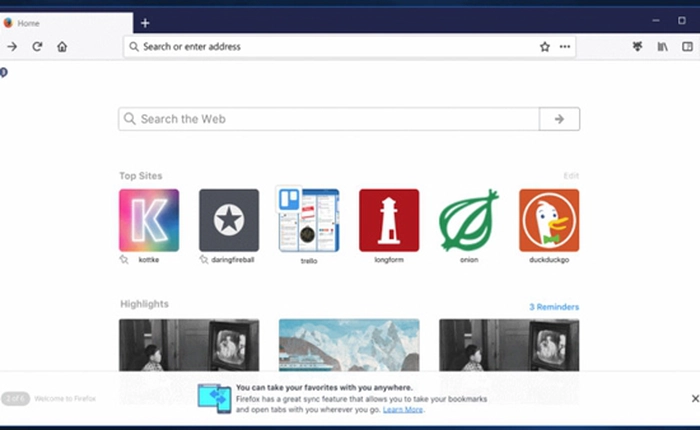
Task: Open the fox extension icon in toolbar
Action: (x=638, y=46)
